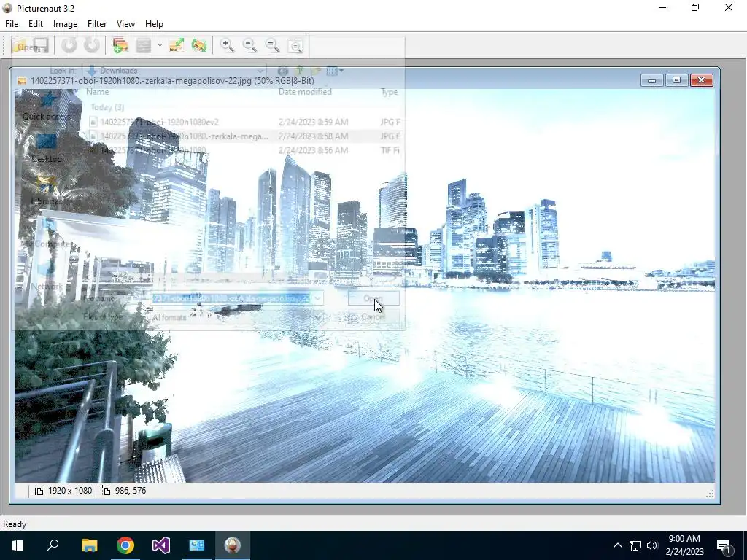Click the Fit image to window icon
This screenshot has width=747, height=560.
click(296, 46)
